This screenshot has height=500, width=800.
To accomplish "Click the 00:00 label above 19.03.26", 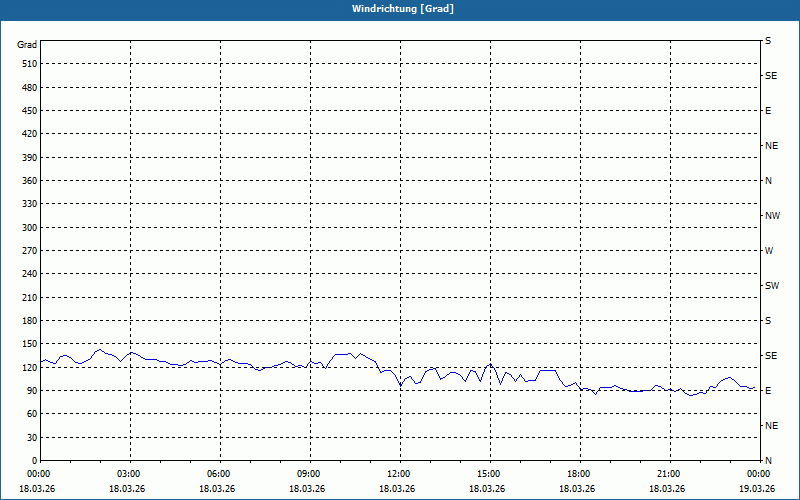I will 759,474.
